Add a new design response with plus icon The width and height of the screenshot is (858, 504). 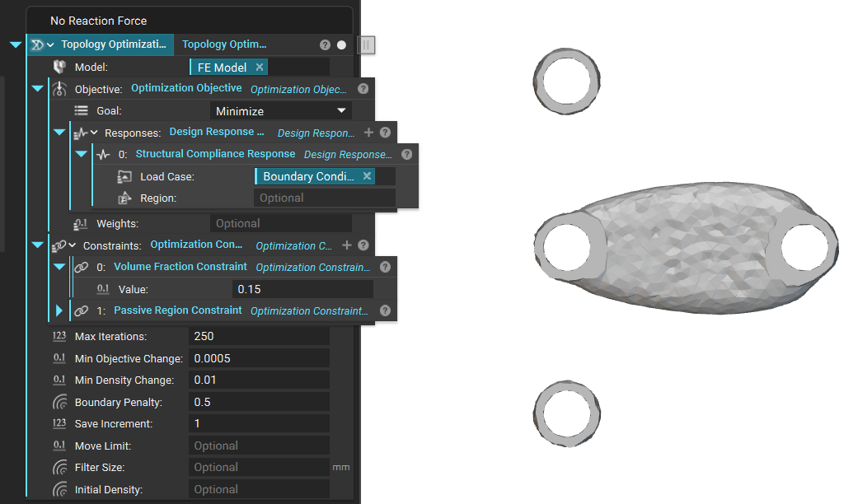[x=368, y=132]
